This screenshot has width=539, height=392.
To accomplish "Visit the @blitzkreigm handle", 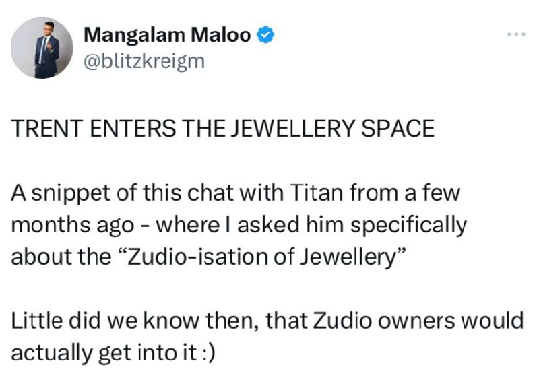I will 144,61.
